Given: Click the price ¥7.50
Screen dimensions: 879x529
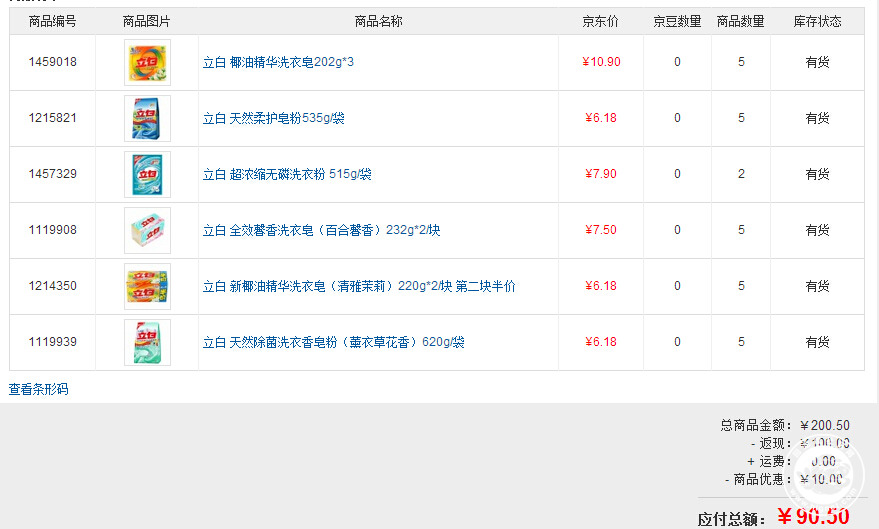Looking at the screenshot, I should (601, 230).
